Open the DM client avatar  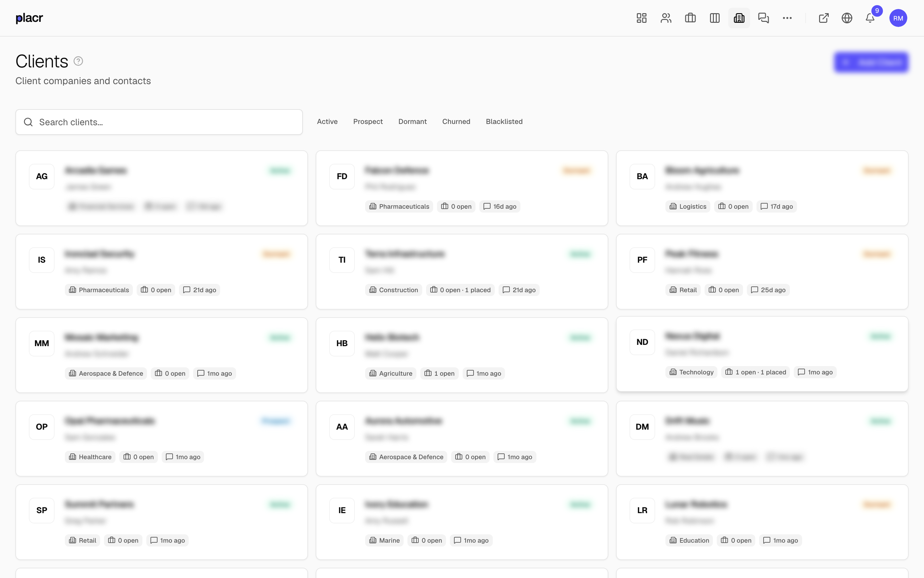click(642, 427)
